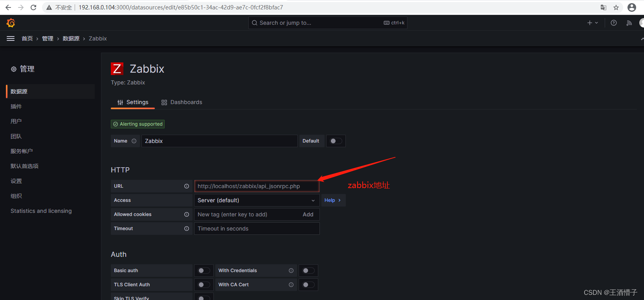Expand the Help section for Access
This screenshot has width=644, height=300.
[332, 200]
